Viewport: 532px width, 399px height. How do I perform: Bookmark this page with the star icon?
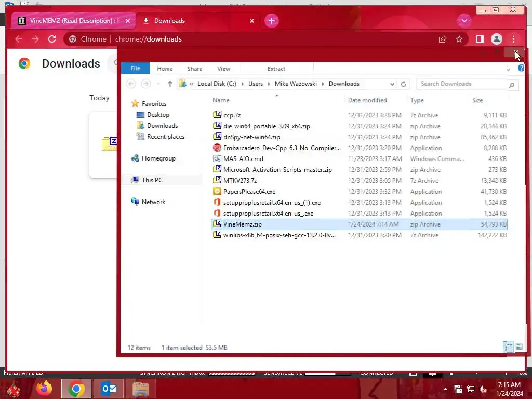tap(459, 39)
